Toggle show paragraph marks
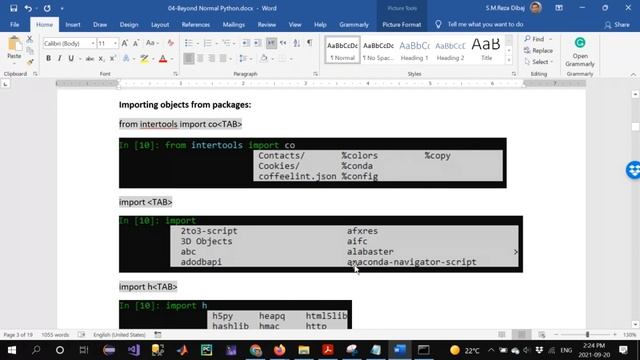640x360 pixels. [310, 43]
